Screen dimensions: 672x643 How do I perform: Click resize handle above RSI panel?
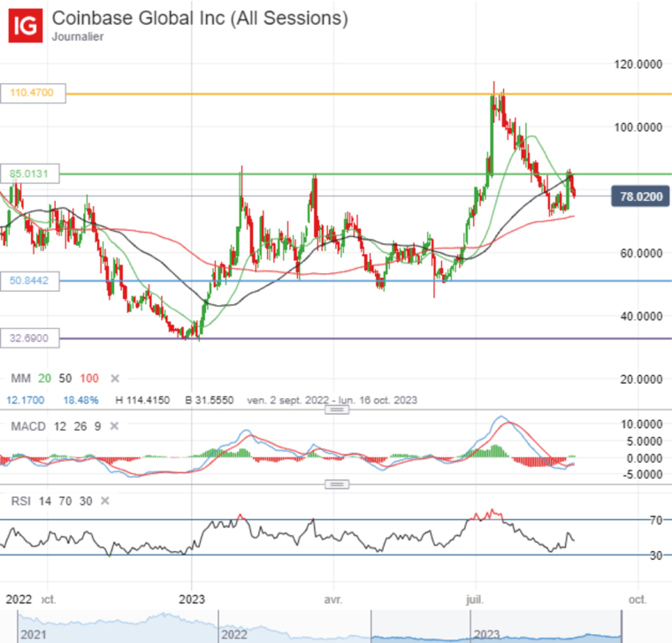[x=336, y=484]
